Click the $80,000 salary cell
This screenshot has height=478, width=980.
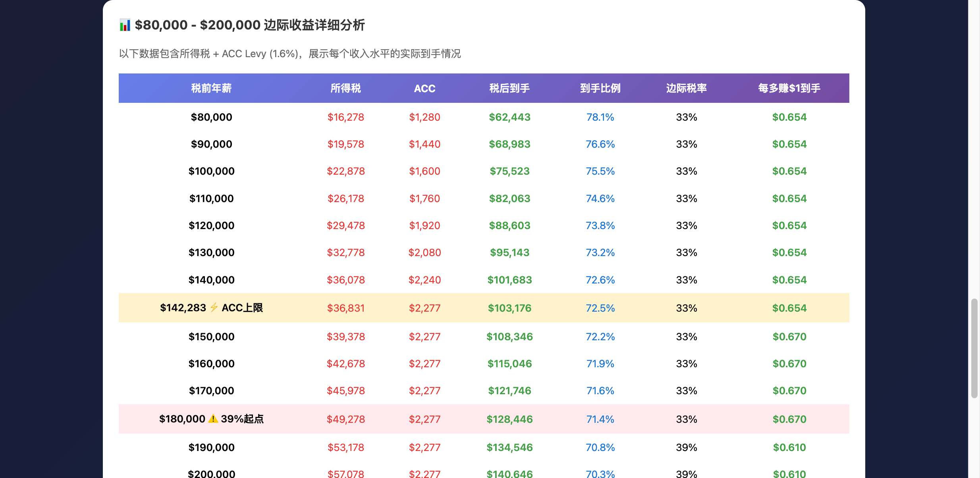pos(211,117)
